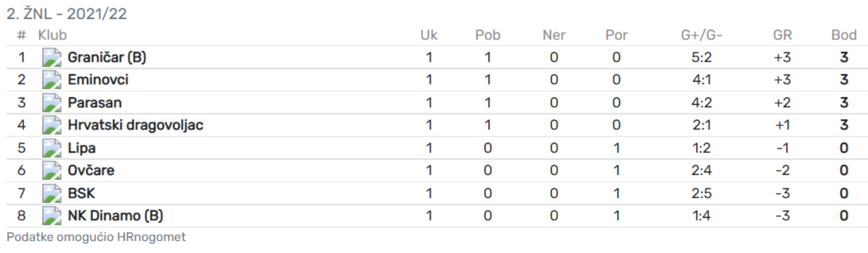
Task: Click the Lipa club logo icon
Action: tap(52, 148)
